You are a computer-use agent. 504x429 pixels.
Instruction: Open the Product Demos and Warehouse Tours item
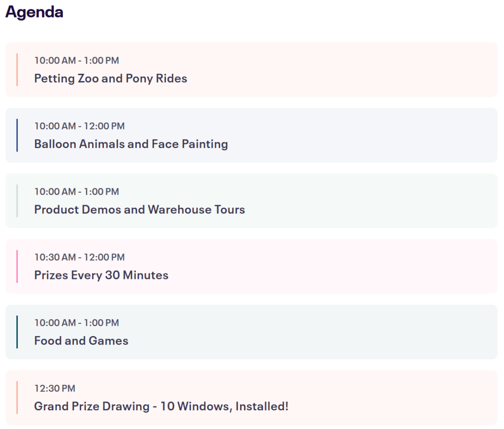click(139, 210)
